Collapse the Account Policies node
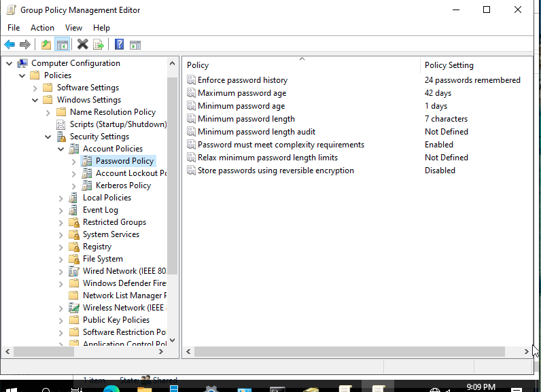The height and width of the screenshot is (392, 541). point(60,149)
